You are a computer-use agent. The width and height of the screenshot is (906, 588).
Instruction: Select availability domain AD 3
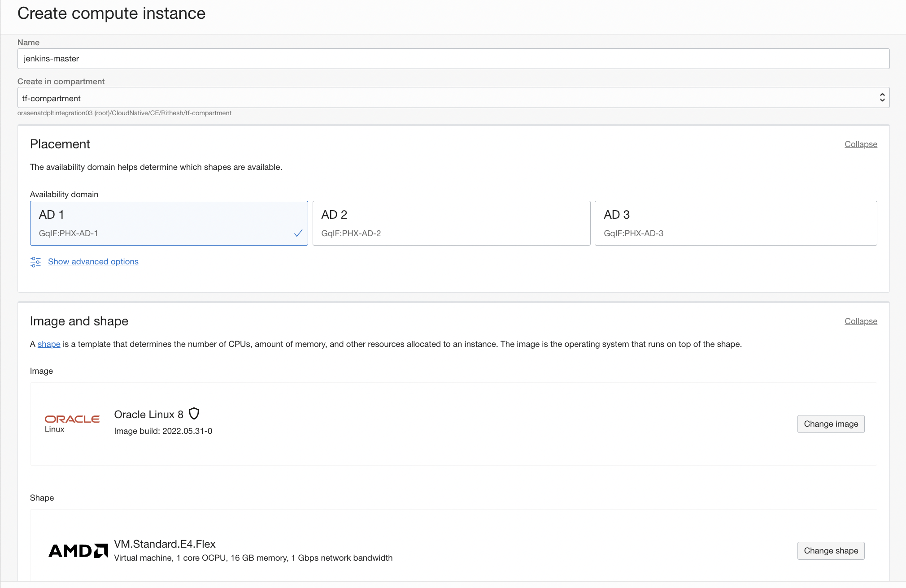click(x=734, y=223)
